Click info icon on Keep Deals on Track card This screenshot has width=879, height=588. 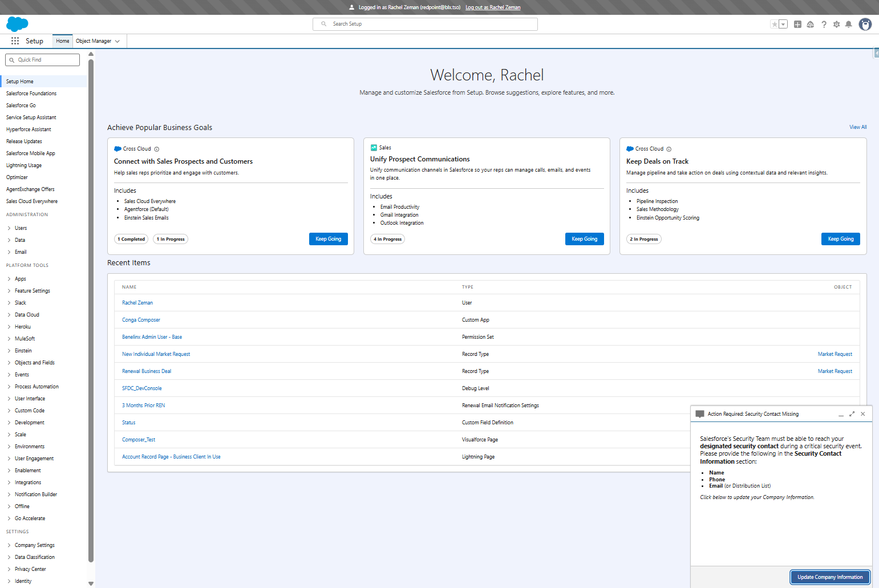click(669, 149)
